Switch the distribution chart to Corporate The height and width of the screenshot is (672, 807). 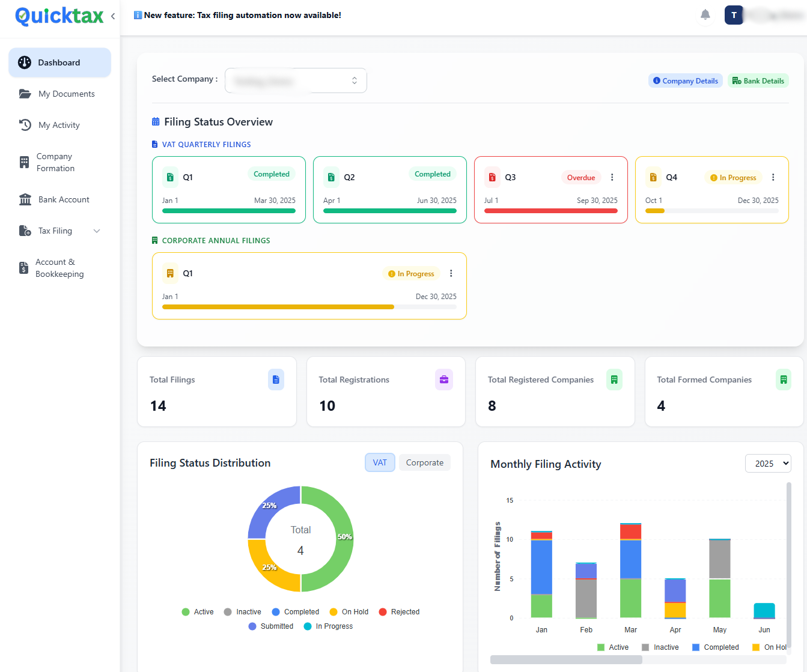coord(424,462)
